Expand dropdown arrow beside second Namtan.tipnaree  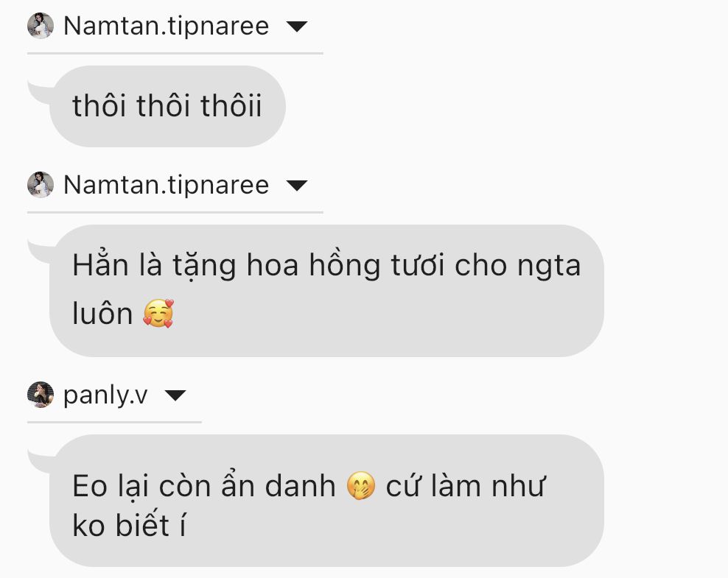297,186
